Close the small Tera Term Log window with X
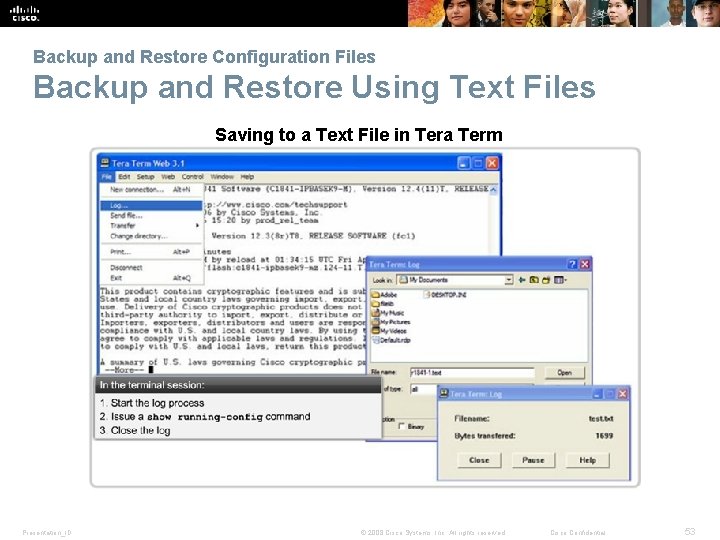This screenshot has height=540, width=720. click(x=622, y=394)
